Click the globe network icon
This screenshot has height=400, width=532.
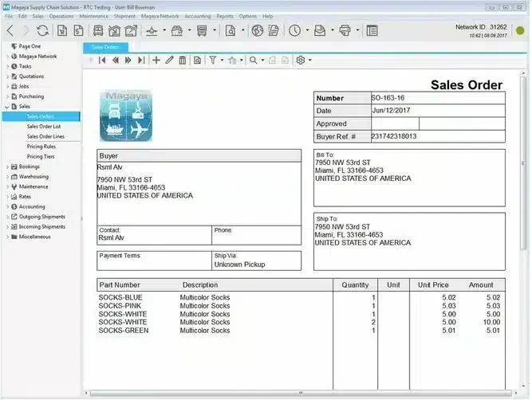(x=258, y=31)
